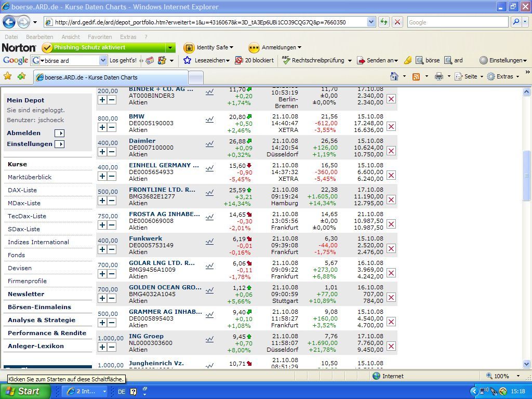Stop loading with red X toolbar button
532x399 pixels.
[x=397, y=22]
